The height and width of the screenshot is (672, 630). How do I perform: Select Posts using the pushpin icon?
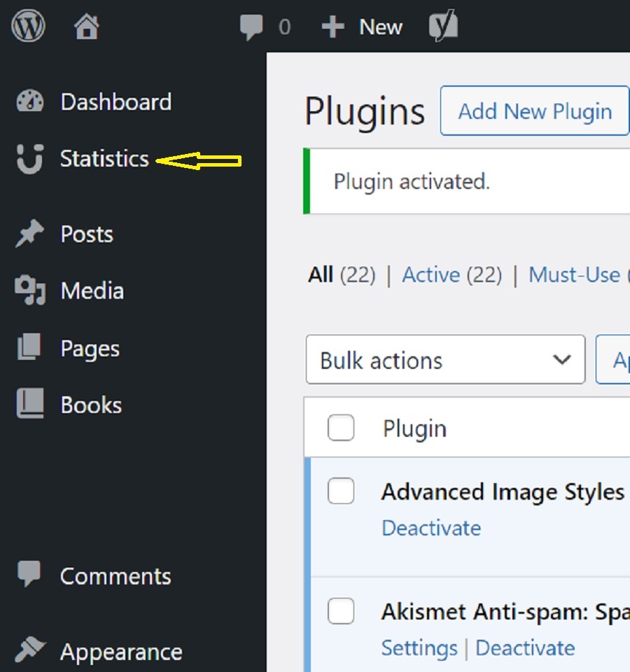[28, 234]
